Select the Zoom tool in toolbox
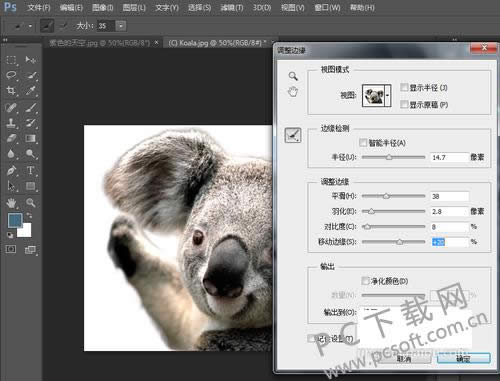This screenshot has height=381, width=500. (x=31, y=202)
